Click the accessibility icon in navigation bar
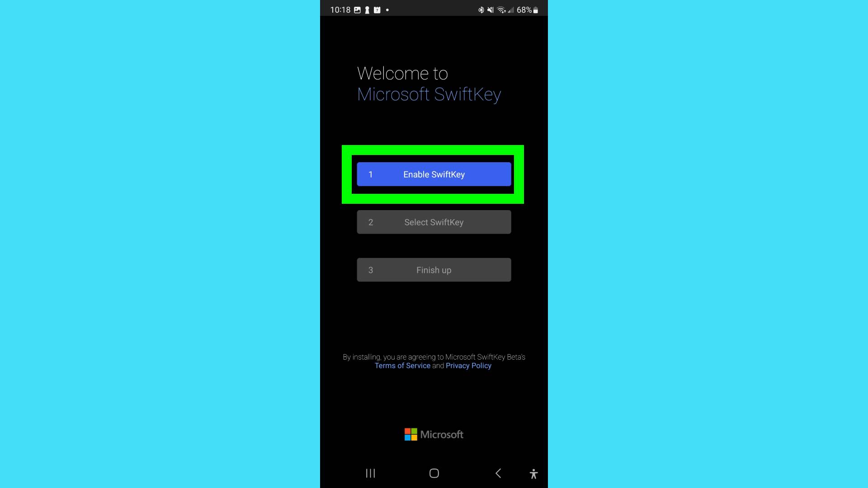 [x=533, y=474]
